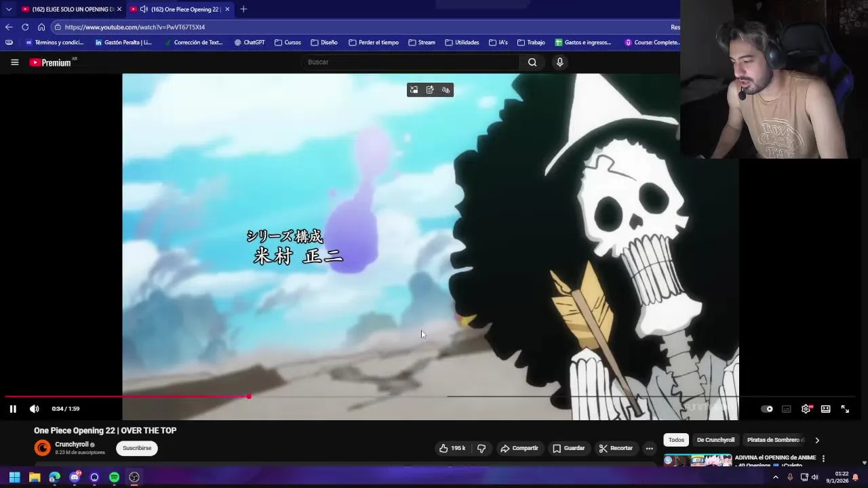
Task: Open Gastos e ingresos bookmark
Action: point(583,43)
